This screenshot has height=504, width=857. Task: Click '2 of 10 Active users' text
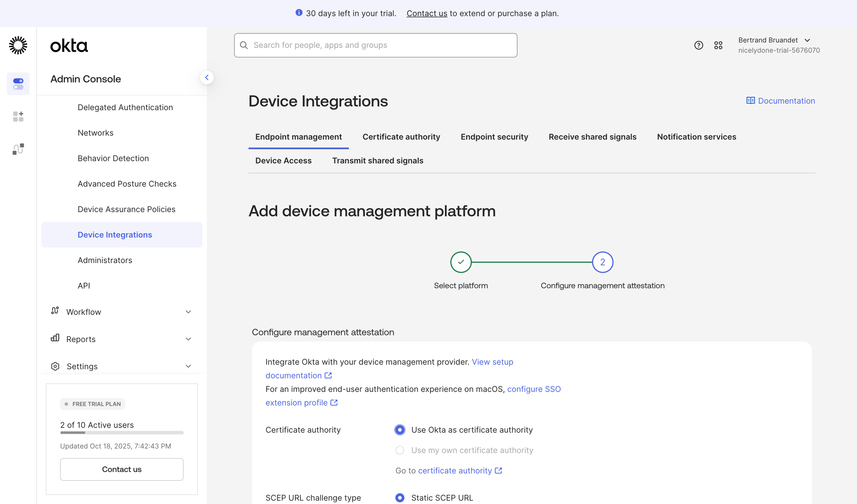97,425
